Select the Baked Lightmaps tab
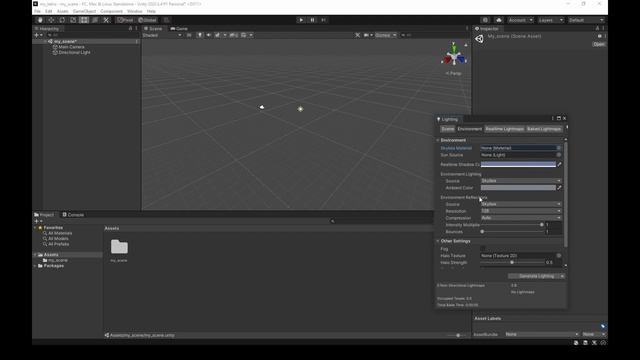This screenshot has width=640, height=360. (544, 129)
